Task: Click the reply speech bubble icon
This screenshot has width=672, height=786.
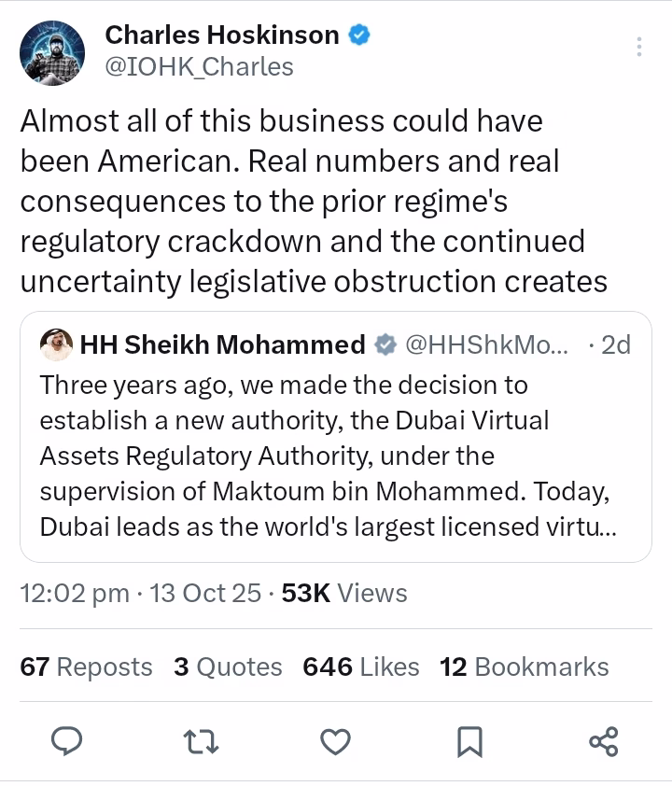Action: 65,742
